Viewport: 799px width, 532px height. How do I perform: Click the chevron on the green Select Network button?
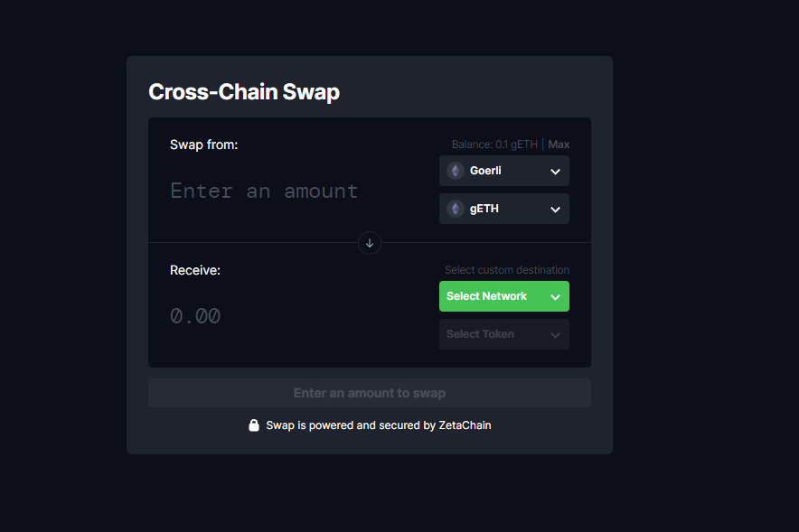[555, 296]
